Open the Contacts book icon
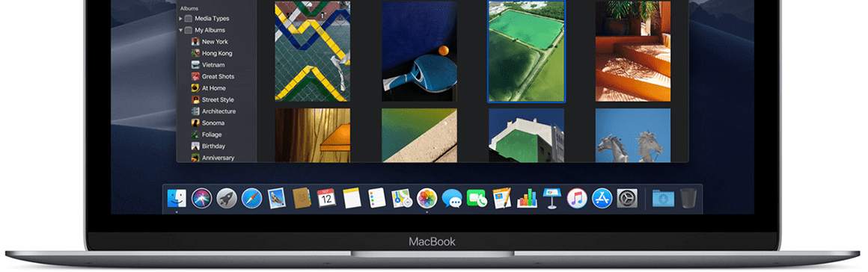Image resolution: width=868 pixels, height=272 pixels. (x=302, y=198)
